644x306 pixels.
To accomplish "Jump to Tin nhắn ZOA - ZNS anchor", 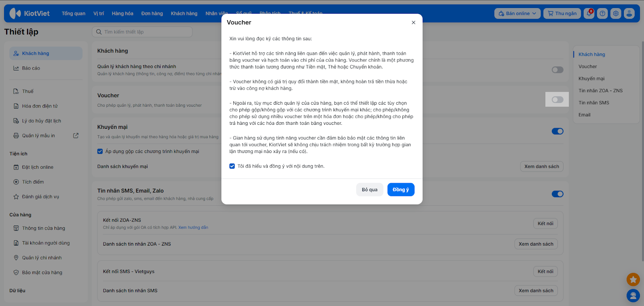I will [601, 91].
